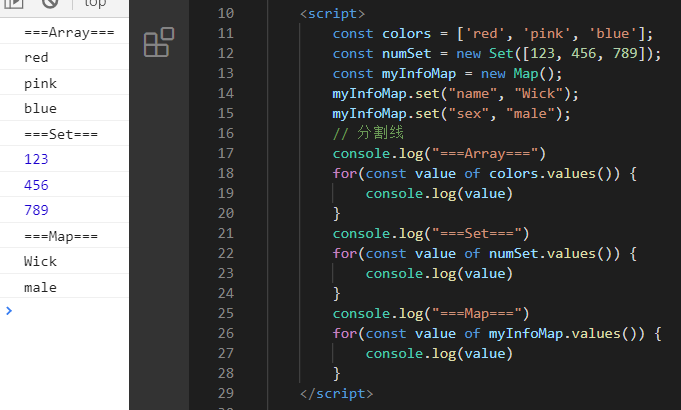Click the "male" string on line 15
The height and width of the screenshot is (410, 681).
tap(531, 113)
